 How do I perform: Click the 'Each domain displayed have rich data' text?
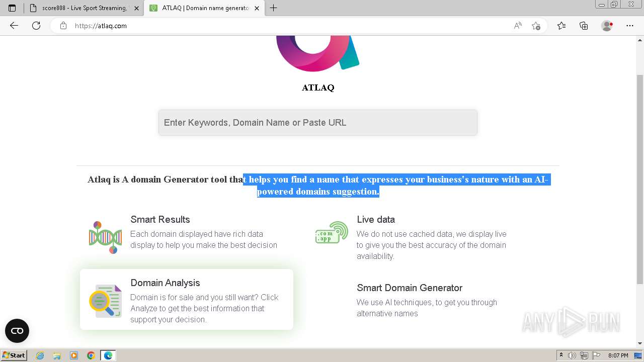tap(204, 239)
